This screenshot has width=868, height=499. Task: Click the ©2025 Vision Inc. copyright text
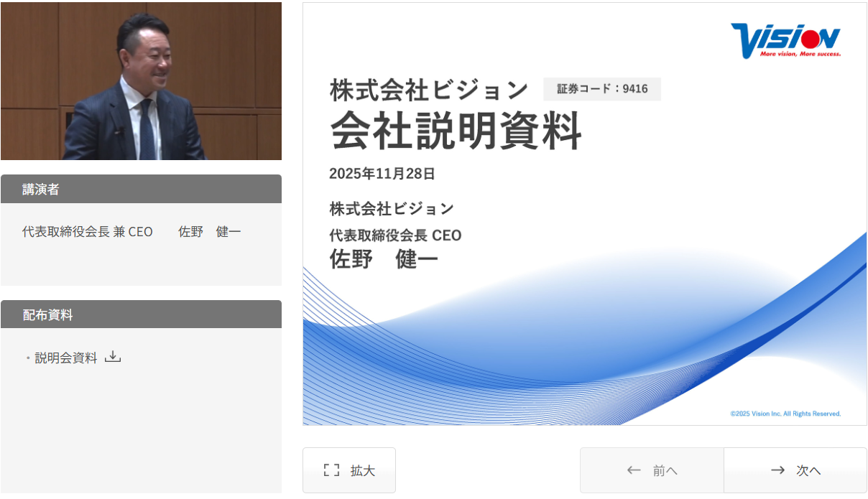pyautogui.click(x=785, y=414)
